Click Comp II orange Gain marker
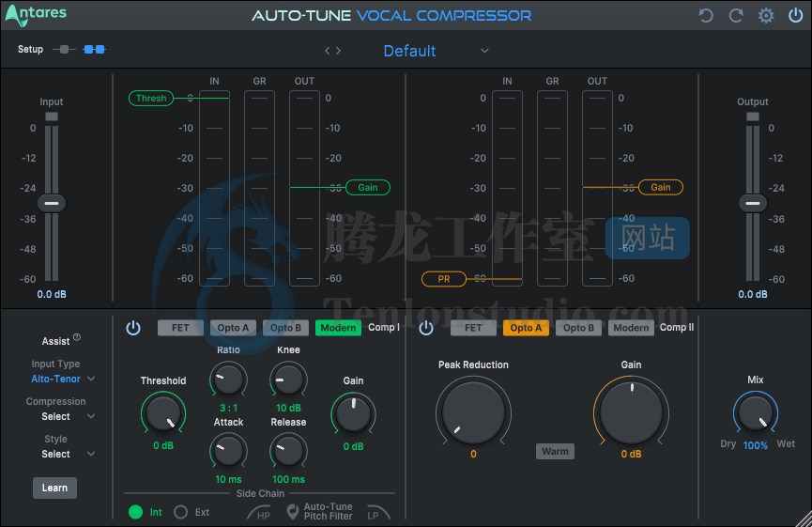 coord(660,187)
